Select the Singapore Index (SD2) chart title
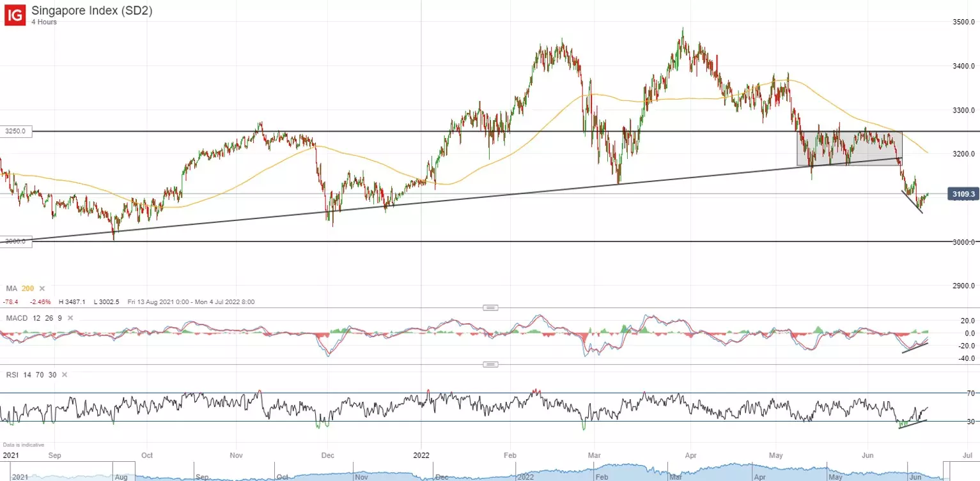 [x=92, y=10]
